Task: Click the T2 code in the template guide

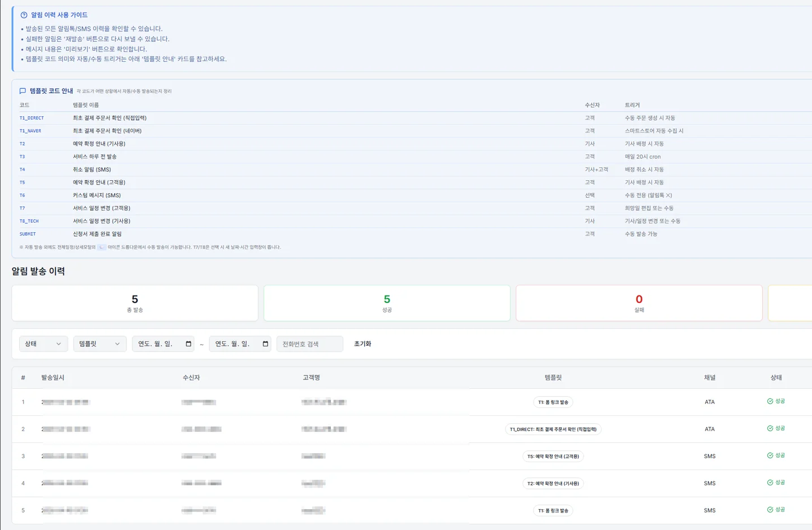Action: [22, 144]
